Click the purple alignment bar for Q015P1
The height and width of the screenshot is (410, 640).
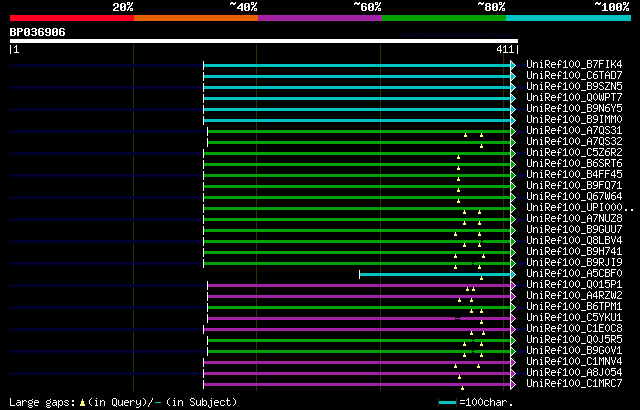pos(359,286)
